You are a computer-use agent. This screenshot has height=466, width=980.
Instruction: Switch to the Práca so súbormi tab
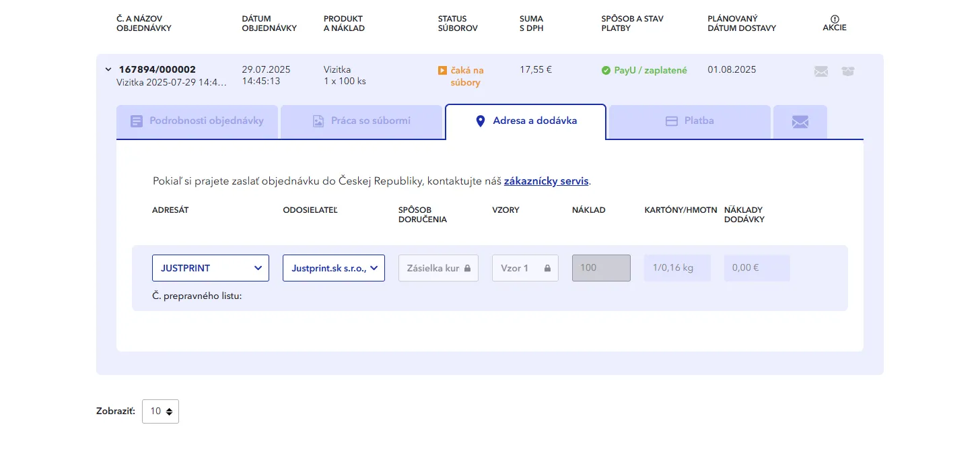click(x=361, y=121)
